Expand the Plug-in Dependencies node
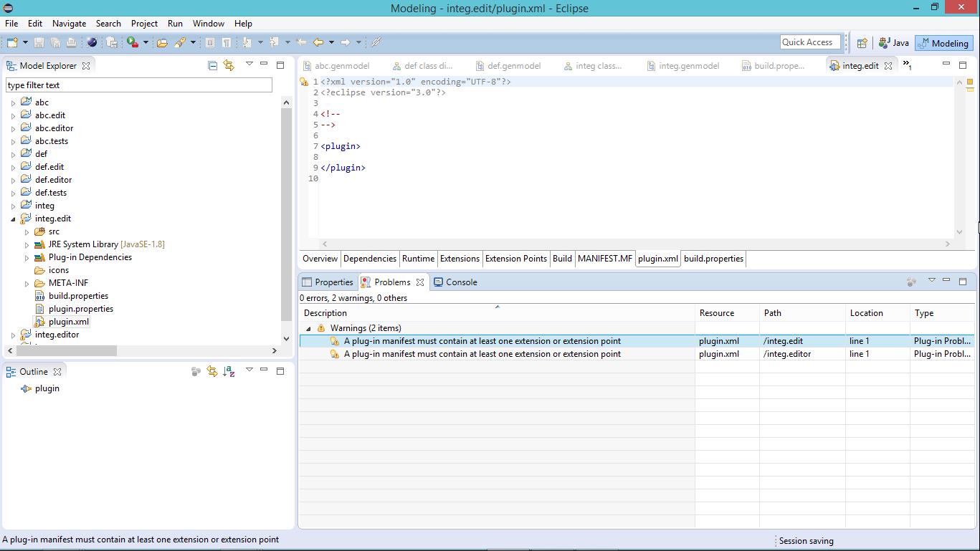 pyautogui.click(x=27, y=257)
